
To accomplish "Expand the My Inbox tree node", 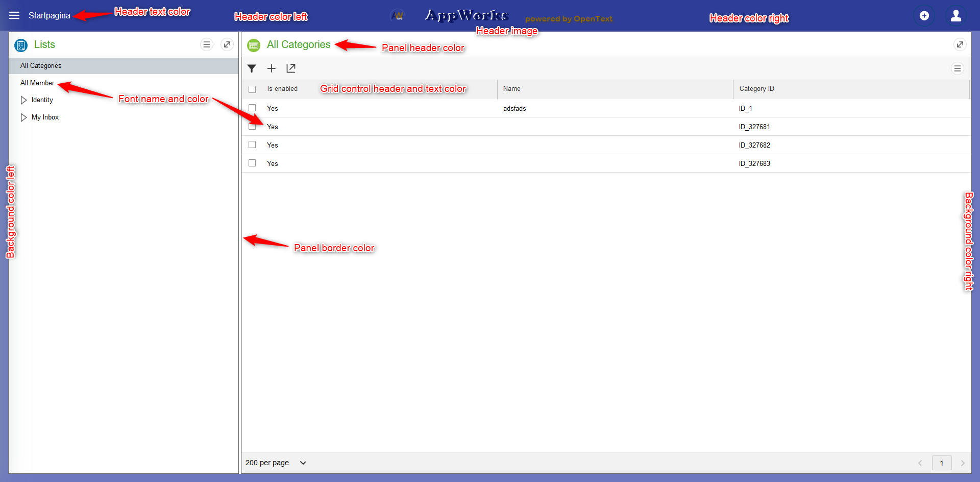I will [23, 117].
